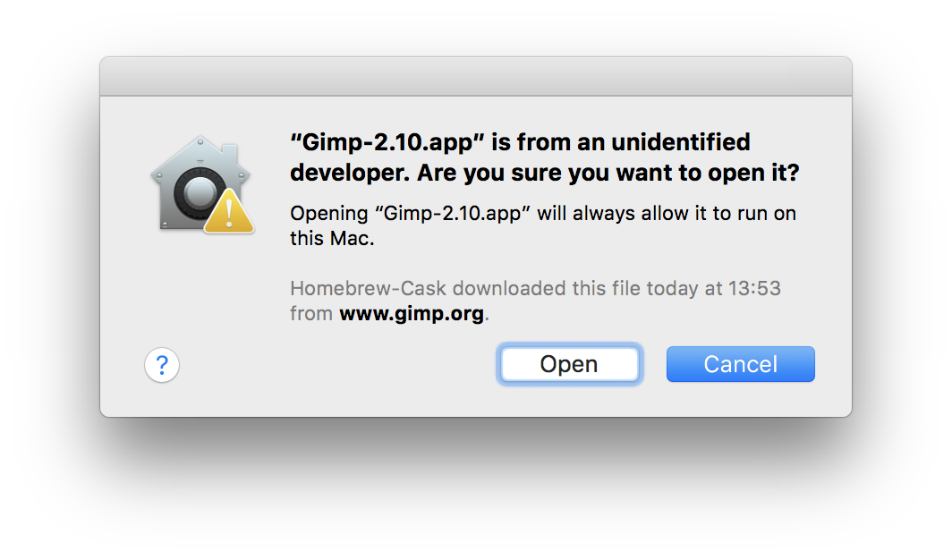
Task: Click the caution emblem on the app icon
Action: [x=227, y=211]
